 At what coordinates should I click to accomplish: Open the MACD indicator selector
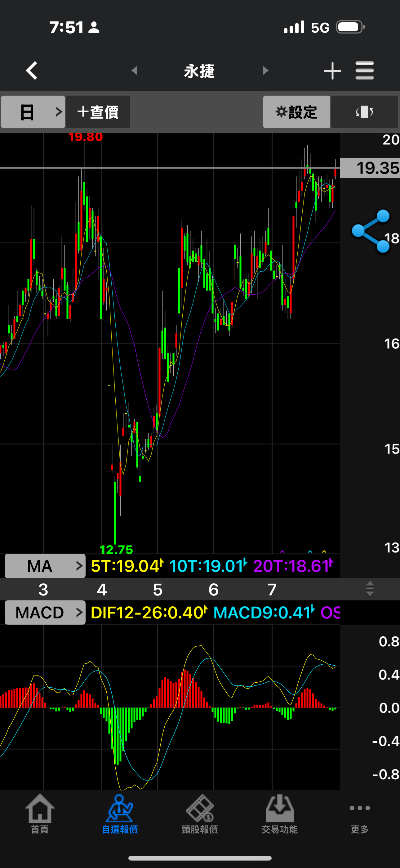click(x=45, y=613)
